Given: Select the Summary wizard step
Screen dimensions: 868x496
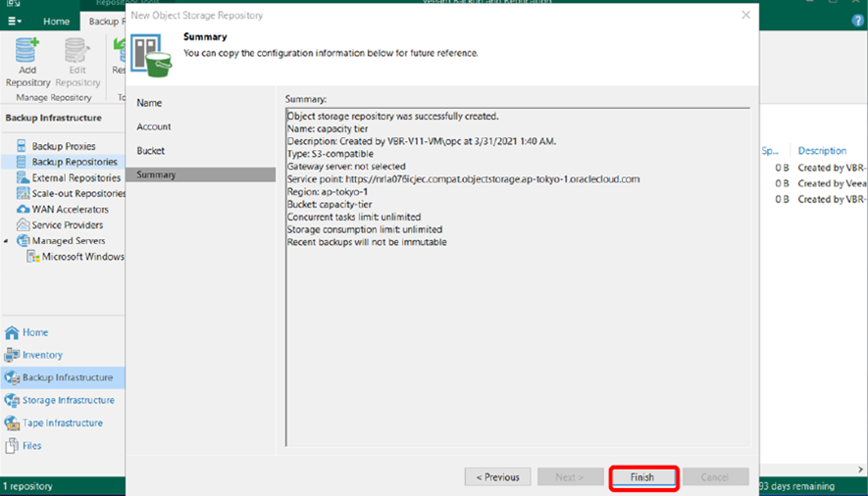Looking at the screenshot, I should point(200,174).
